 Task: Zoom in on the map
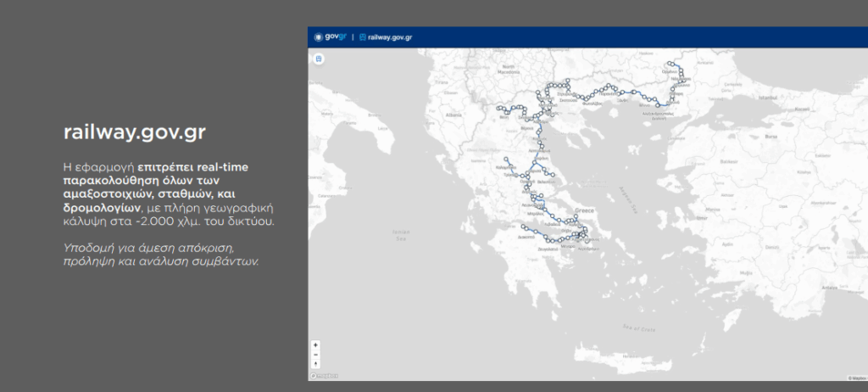[315, 344]
